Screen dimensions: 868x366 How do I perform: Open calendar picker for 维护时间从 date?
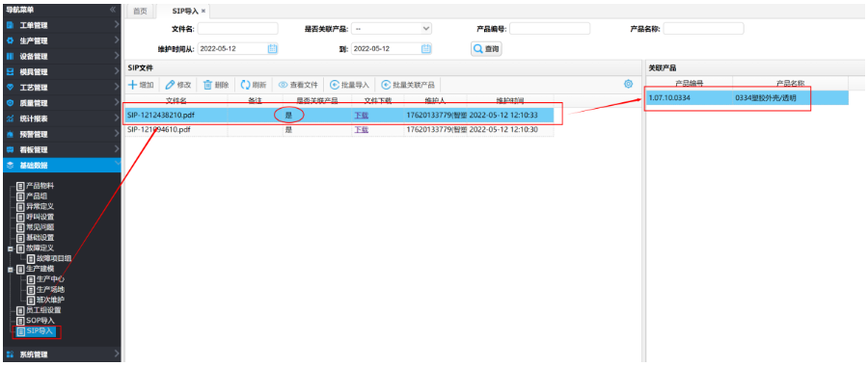[x=272, y=49]
